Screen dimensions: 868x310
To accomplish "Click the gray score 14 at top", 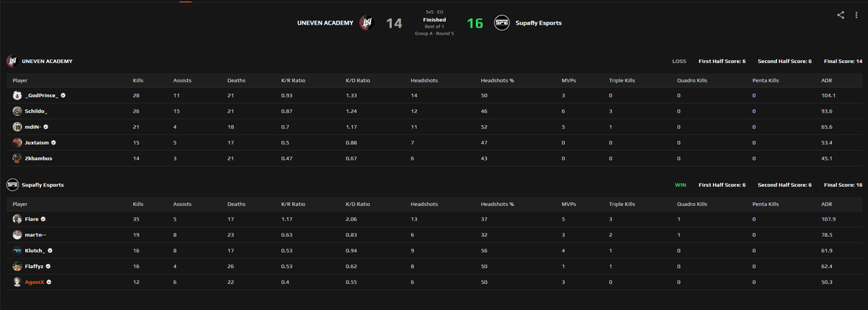I will [393, 23].
